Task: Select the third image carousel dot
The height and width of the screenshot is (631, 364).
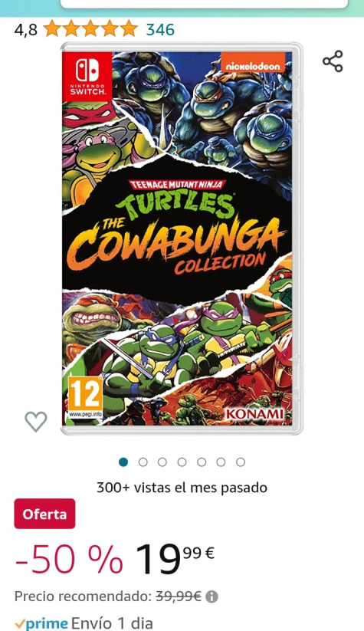Action: 162,462
